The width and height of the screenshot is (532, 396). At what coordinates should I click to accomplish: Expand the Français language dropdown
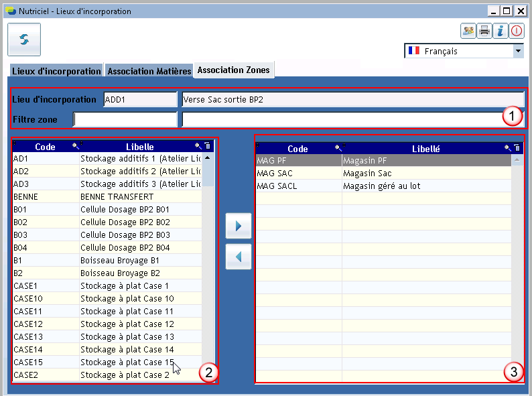pyautogui.click(x=518, y=51)
